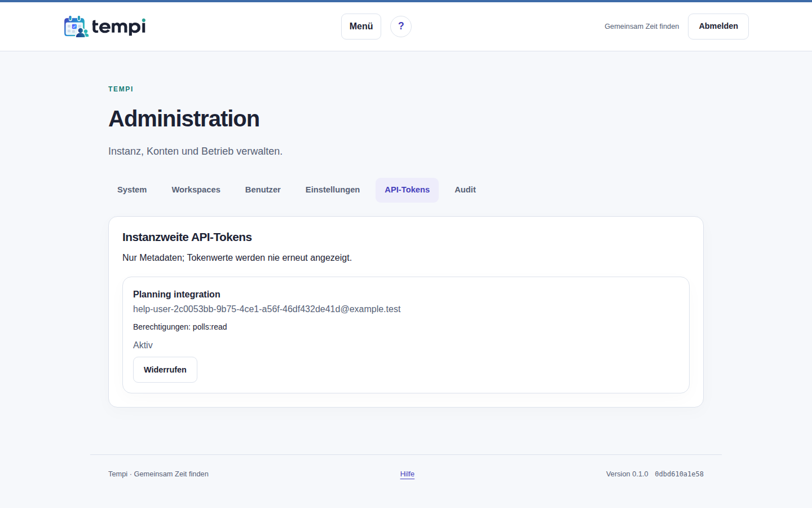This screenshot has width=812, height=508.
Task: Click the commit hash 0dbd610a1e58
Action: click(679, 474)
